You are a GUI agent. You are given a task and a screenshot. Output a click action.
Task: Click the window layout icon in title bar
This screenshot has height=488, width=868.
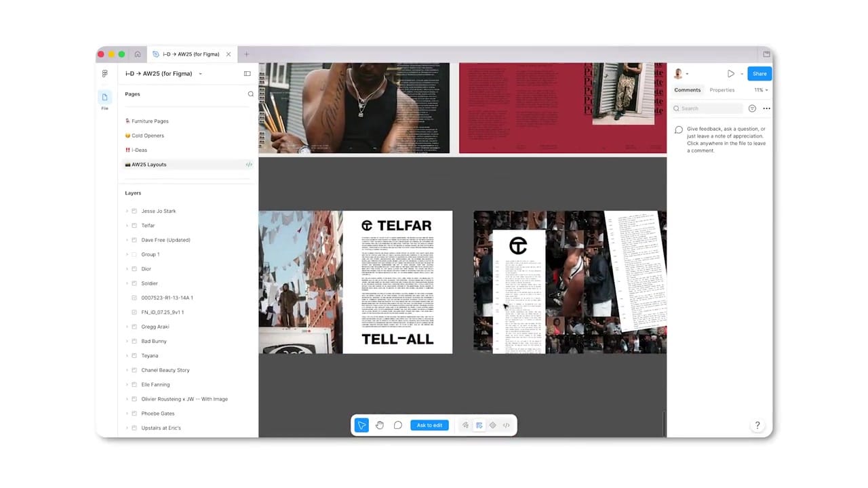767,54
